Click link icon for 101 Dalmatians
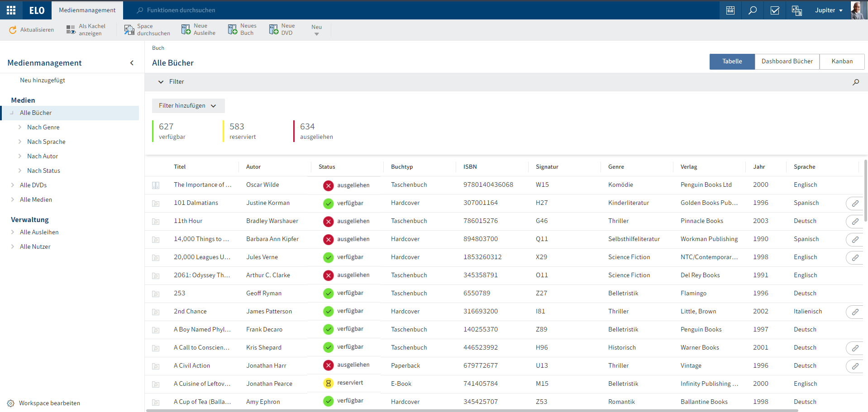 coord(855,204)
